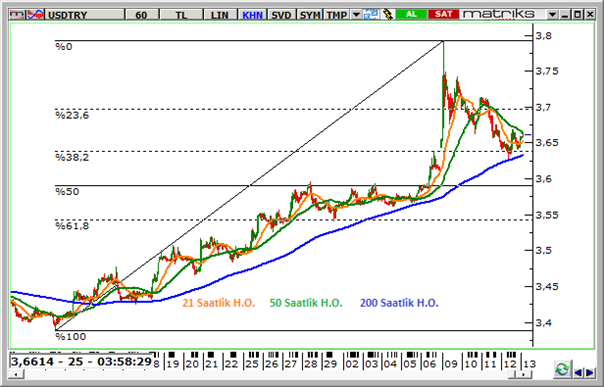Select the %0 Fibonacci level label
The image size is (604, 387).
[64, 47]
